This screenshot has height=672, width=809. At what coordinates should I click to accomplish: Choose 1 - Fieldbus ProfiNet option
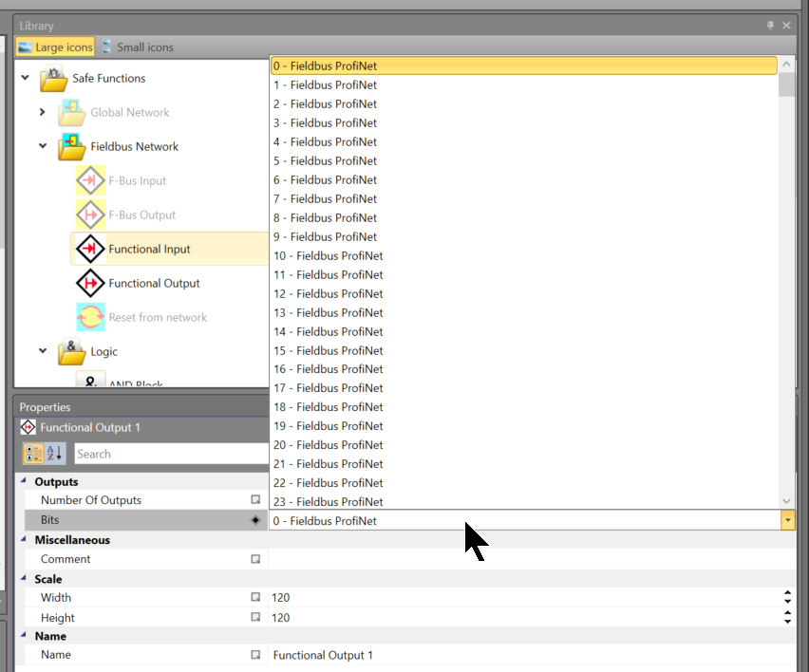tap(524, 85)
